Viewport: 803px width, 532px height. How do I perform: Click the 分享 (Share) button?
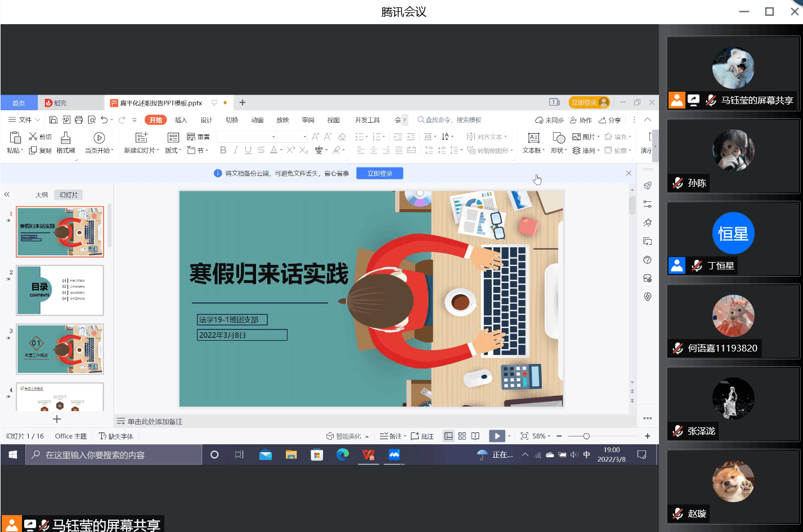610,120
